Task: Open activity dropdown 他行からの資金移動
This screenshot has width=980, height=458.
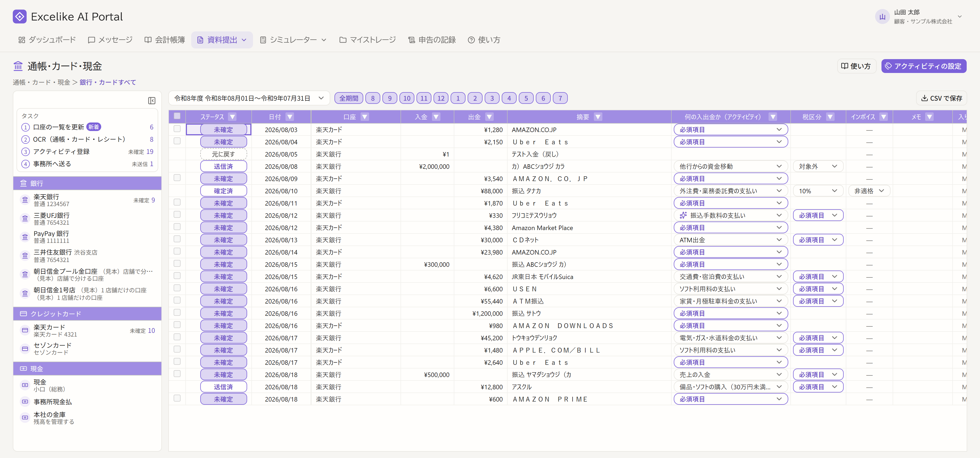Action: click(730, 166)
